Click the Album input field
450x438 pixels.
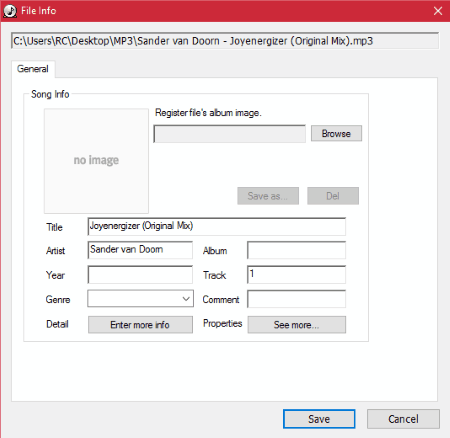tap(296, 250)
